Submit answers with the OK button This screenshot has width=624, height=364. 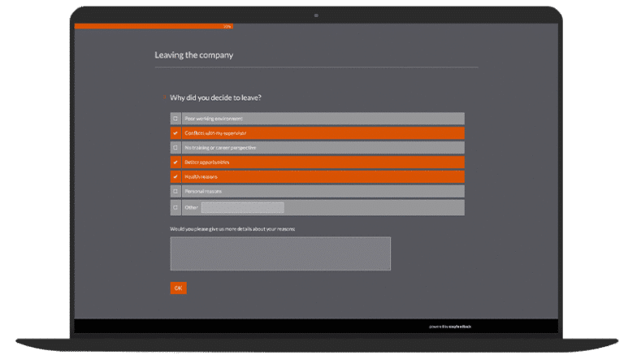tap(178, 288)
